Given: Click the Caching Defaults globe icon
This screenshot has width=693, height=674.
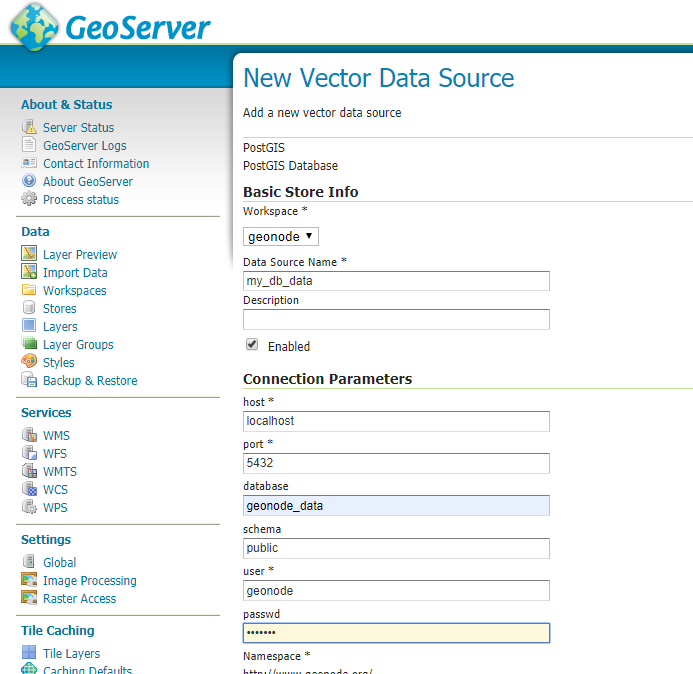Looking at the screenshot, I should (29, 668).
